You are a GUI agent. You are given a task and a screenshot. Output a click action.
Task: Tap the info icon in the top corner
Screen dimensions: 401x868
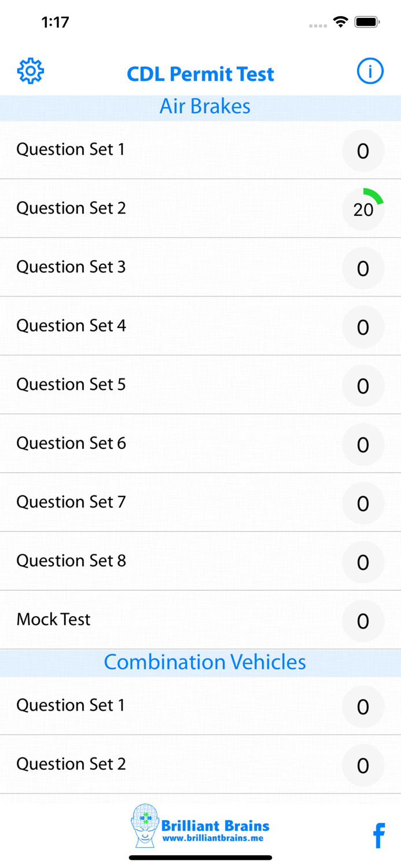pos(370,71)
